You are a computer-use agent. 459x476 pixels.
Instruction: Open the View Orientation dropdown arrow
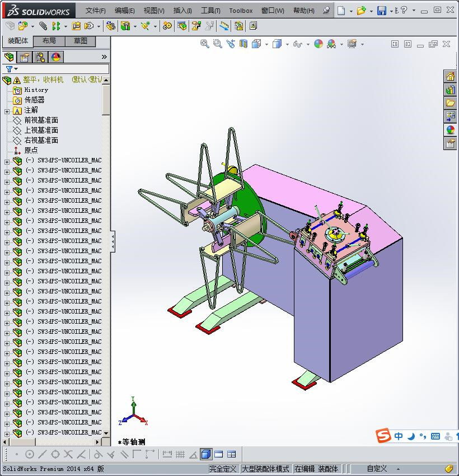[266, 45]
